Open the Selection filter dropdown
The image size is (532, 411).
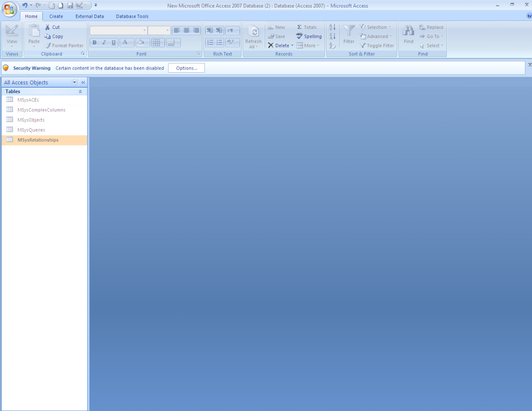(x=375, y=27)
